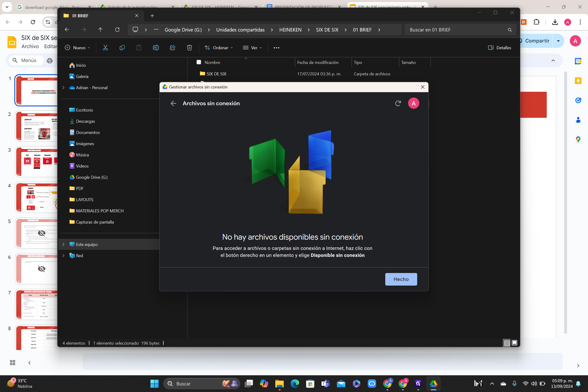This screenshot has width=588, height=392.
Task: Refresh the Explorer folder view
Action: tap(117, 29)
